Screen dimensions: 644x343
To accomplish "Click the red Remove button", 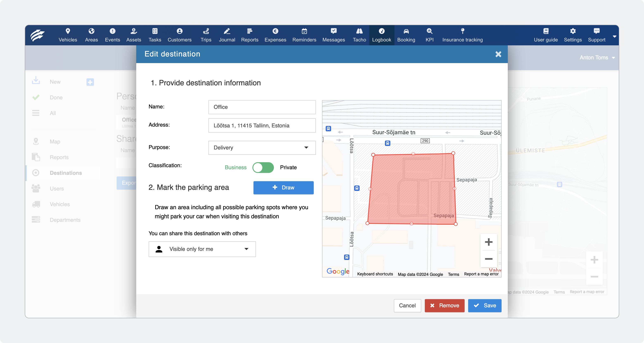I will [444, 305].
